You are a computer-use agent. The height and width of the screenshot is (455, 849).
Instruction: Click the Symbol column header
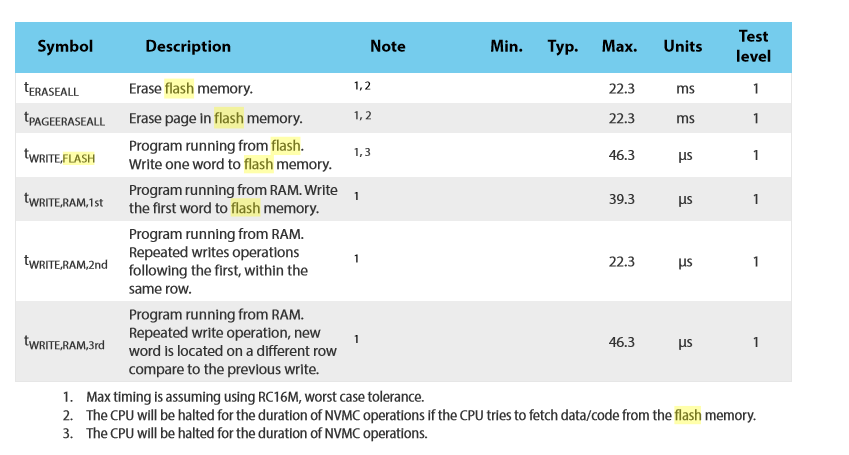(x=65, y=46)
